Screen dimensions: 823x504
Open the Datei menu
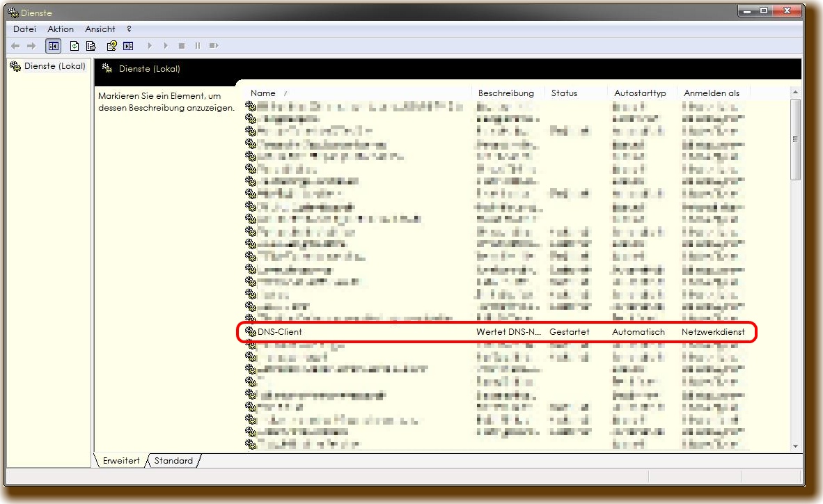point(24,29)
